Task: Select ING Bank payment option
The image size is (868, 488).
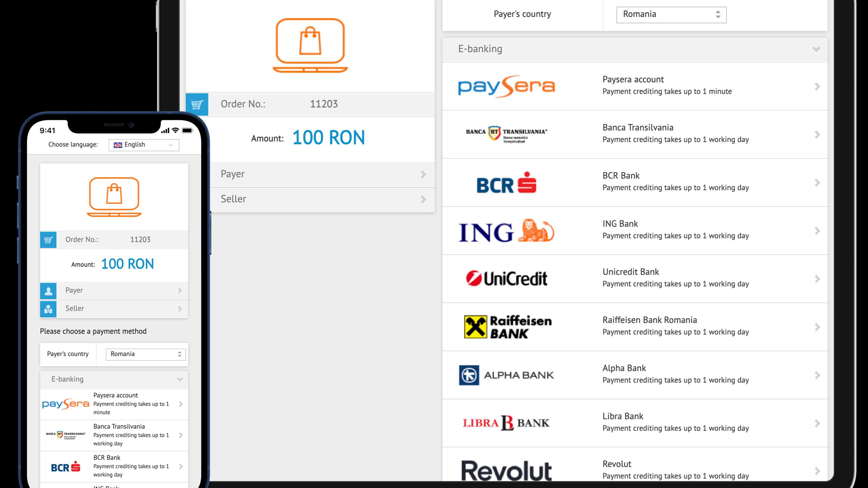Action: [635, 231]
